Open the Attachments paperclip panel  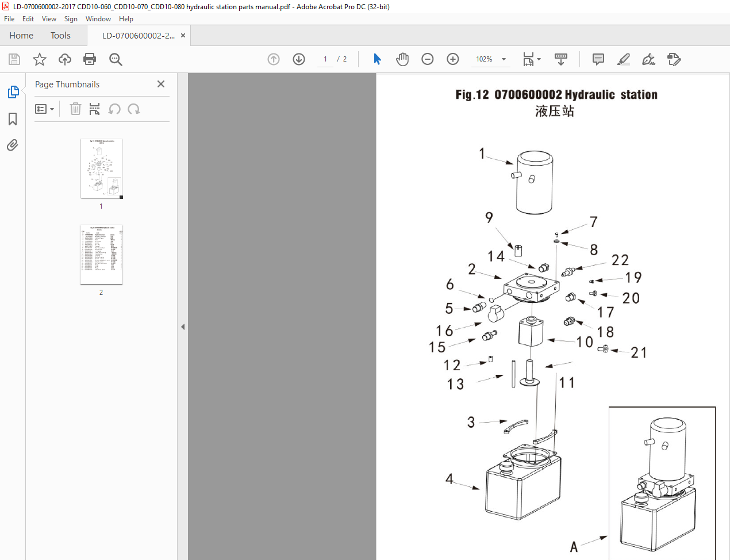[13, 145]
